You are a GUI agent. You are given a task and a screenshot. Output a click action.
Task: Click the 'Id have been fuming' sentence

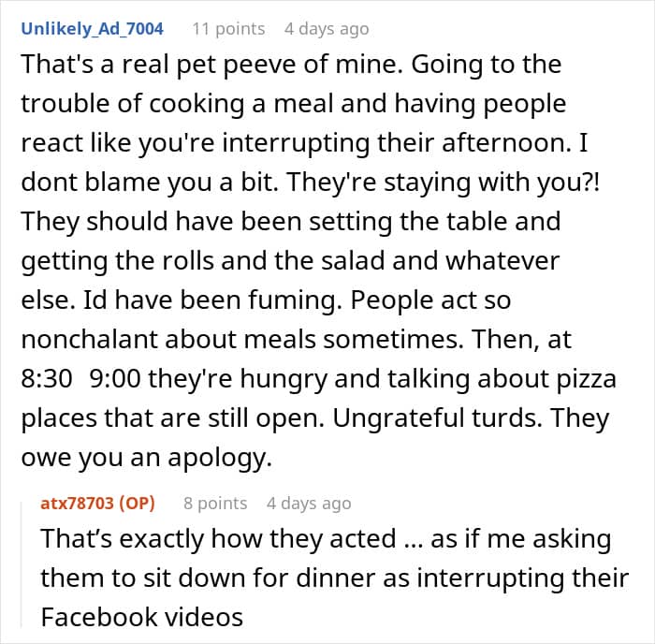click(212, 300)
